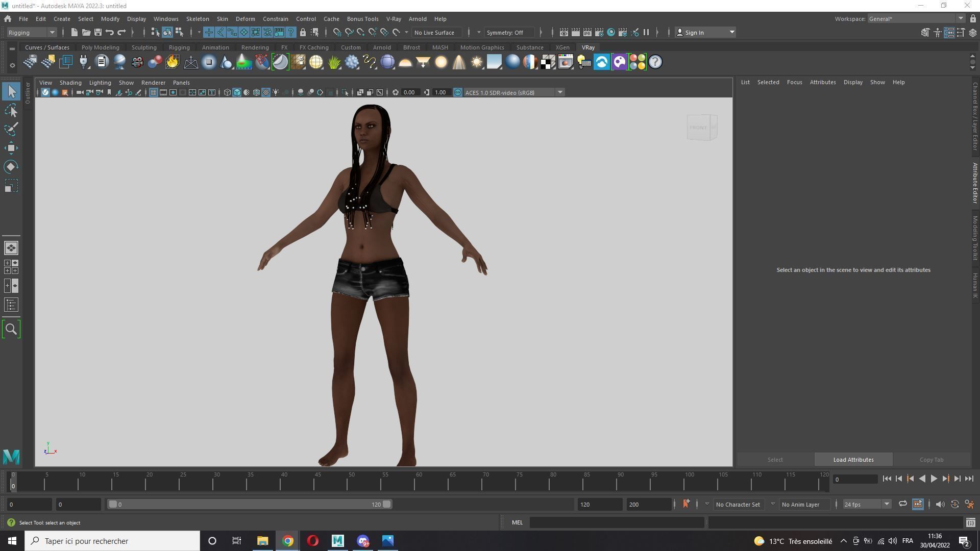Toggle viewport grid display
Image resolution: width=980 pixels, height=551 pixels.
pyautogui.click(x=153, y=92)
